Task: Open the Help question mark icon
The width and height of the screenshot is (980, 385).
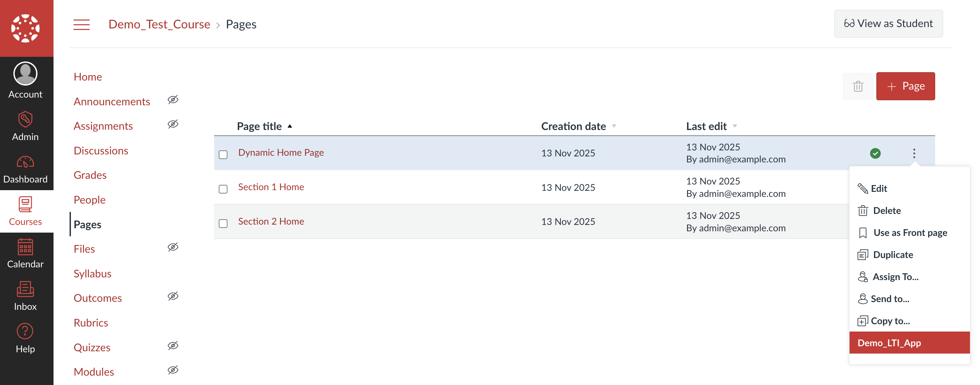Action: click(x=25, y=332)
